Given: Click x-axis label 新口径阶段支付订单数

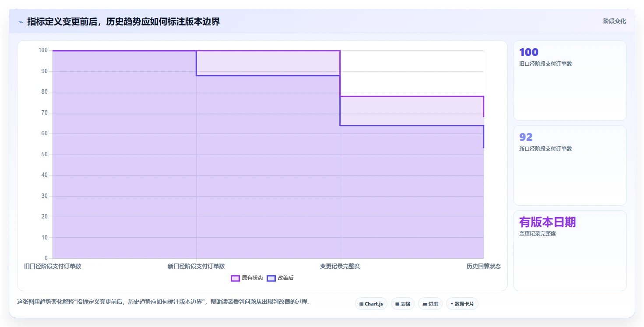Looking at the screenshot, I should pyautogui.click(x=196, y=266).
